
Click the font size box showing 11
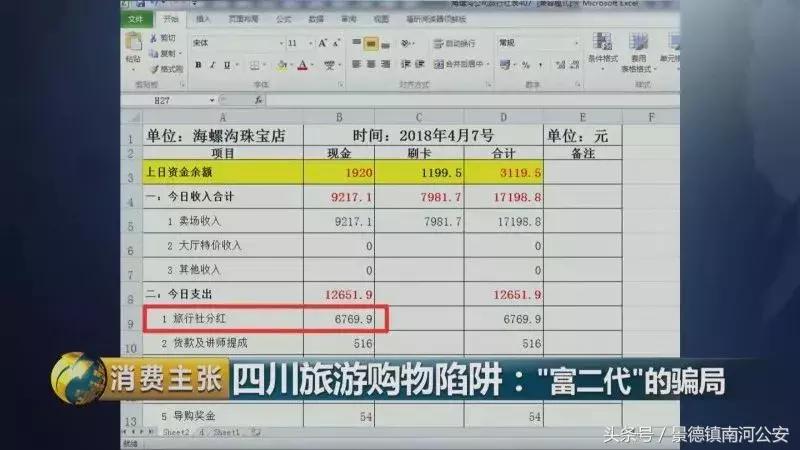point(295,43)
